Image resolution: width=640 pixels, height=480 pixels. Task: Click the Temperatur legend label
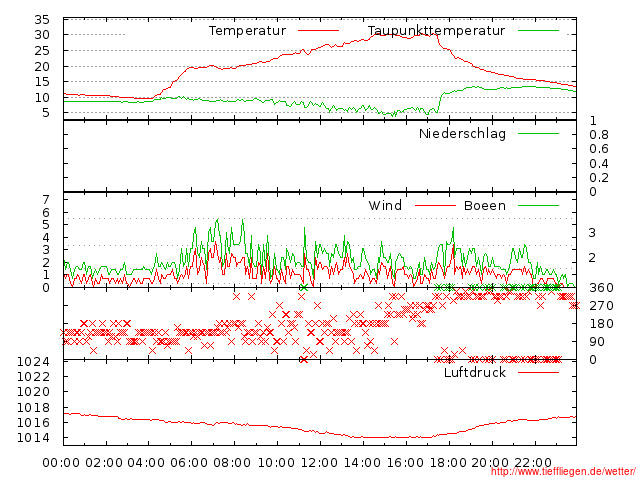(x=247, y=31)
